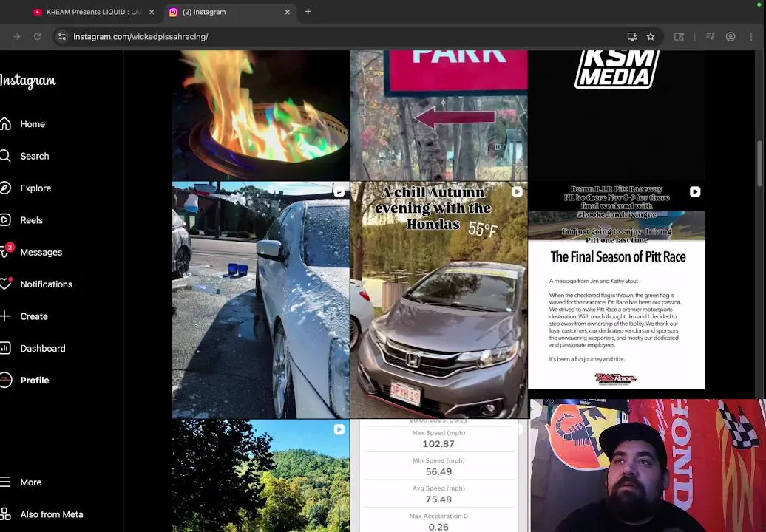Click the Instagram logo

coord(28,81)
